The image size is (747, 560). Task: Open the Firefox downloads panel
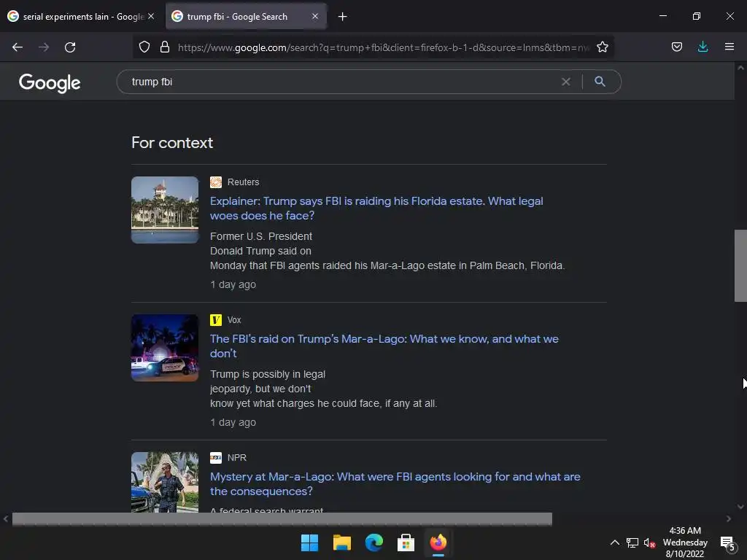[x=703, y=47]
